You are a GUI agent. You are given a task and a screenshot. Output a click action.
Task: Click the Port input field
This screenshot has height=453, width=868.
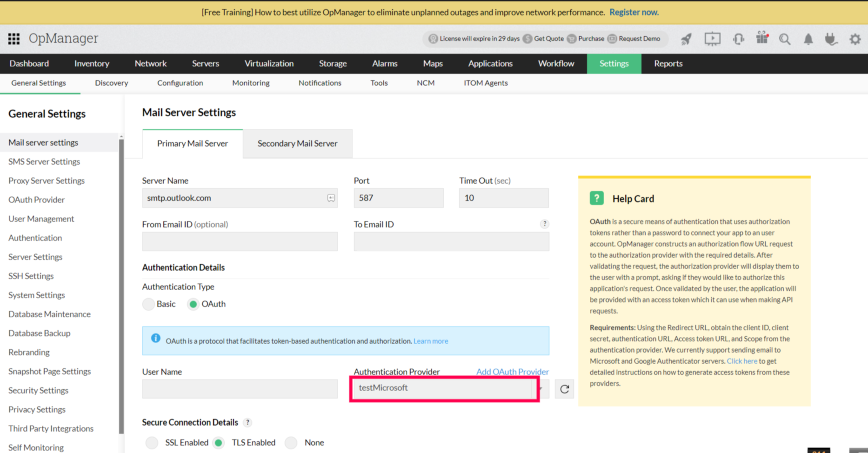[399, 198]
